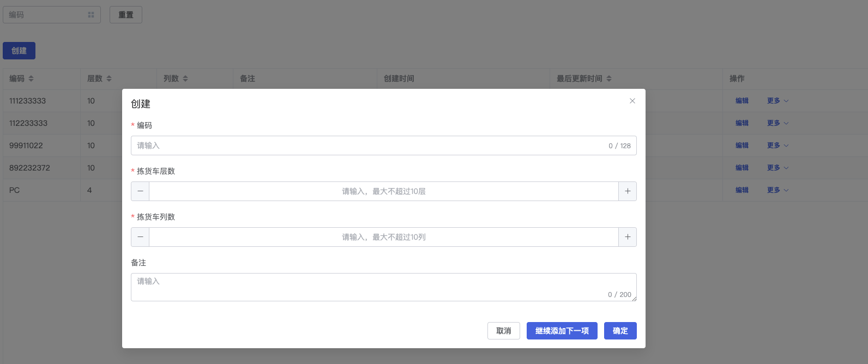This screenshot has width=868, height=364.
Task: Click the 0 / 128 character counter
Action: pos(619,145)
